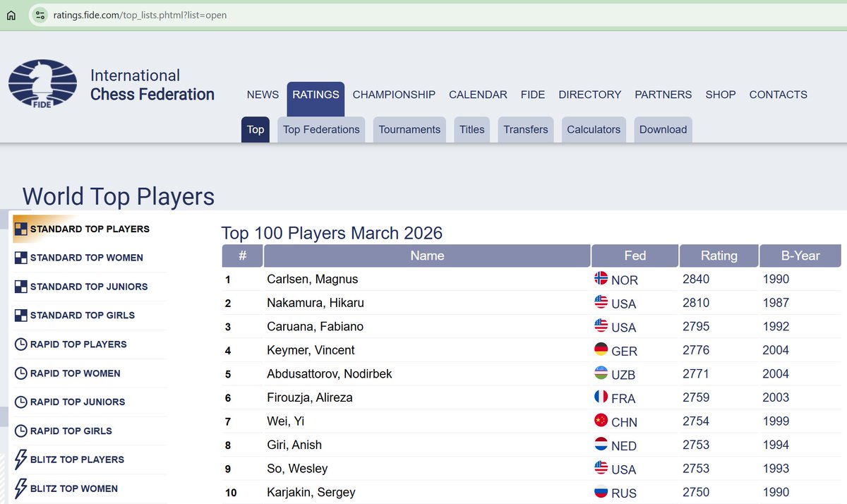The width and height of the screenshot is (847, 504).
Task: Click the French flag in Firouzja's row
Action: pyautogui.click(x=601, y=396)
